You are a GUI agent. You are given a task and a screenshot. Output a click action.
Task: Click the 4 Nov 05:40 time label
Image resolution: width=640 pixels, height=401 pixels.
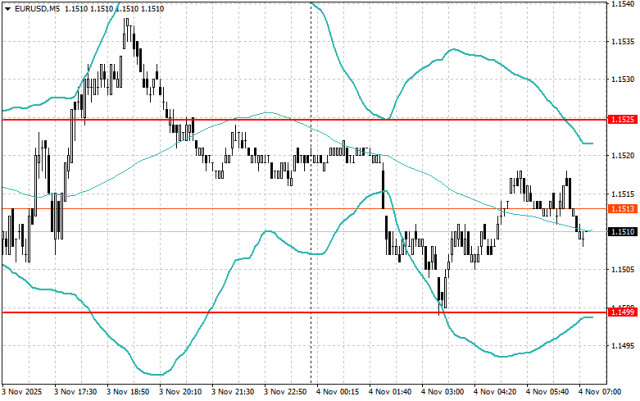(547, 392)
